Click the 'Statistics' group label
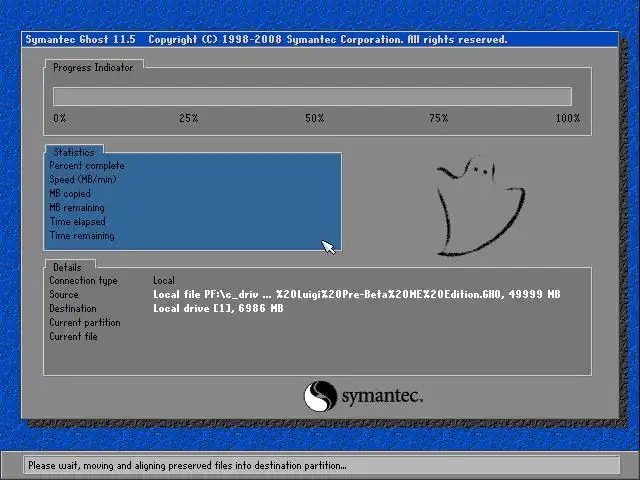This screenshot has width=640, height=480. coord(73,152)
